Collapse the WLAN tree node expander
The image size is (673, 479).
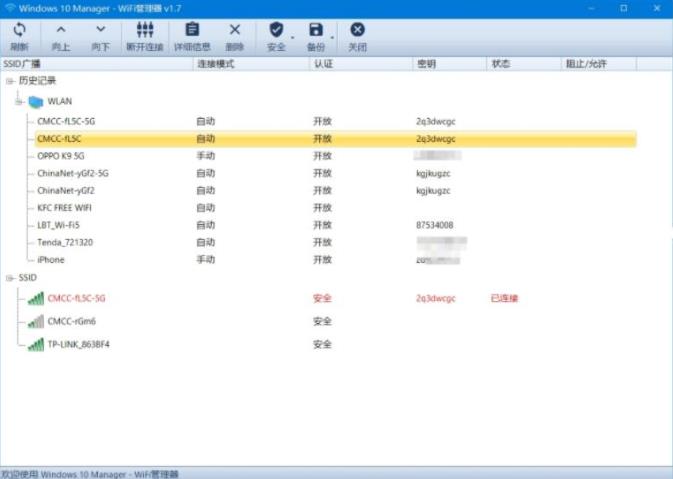click(19, 102)
